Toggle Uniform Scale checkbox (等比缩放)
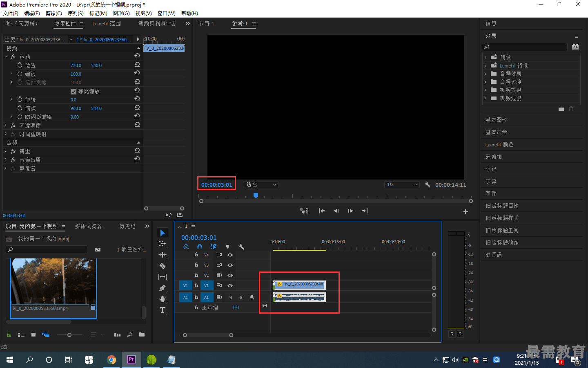 [x=73, y=91]
